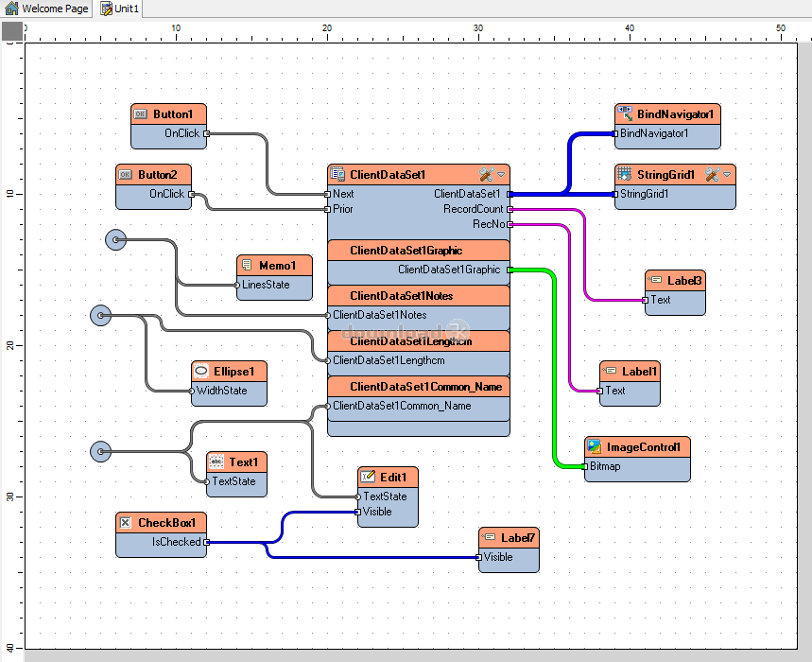Image resolution: width=812 pixels, height=662 pixels.
Task: Click the ClientDataSet1 dataset icon
Action: point(337,174)
